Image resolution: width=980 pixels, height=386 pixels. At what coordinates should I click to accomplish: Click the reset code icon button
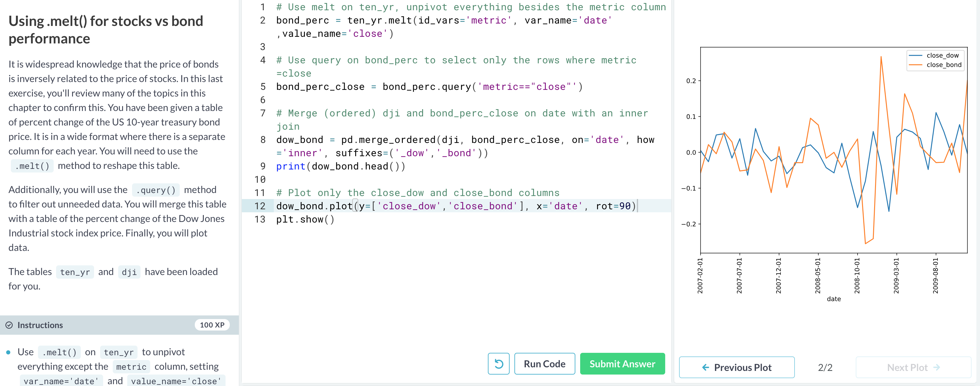[498, 364]
